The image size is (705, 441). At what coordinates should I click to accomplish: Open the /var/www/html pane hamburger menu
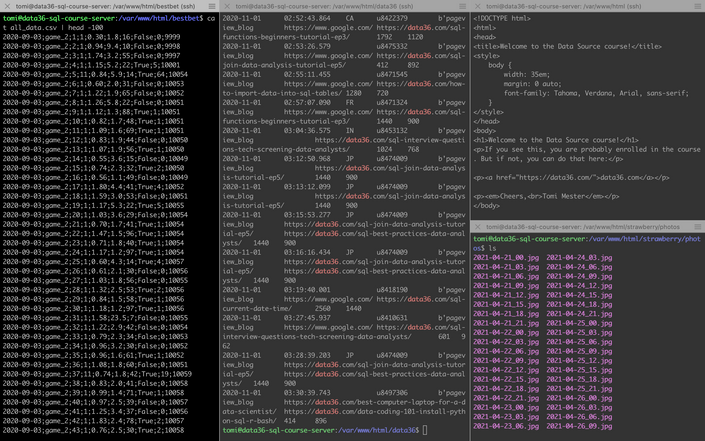click(697, 6)
